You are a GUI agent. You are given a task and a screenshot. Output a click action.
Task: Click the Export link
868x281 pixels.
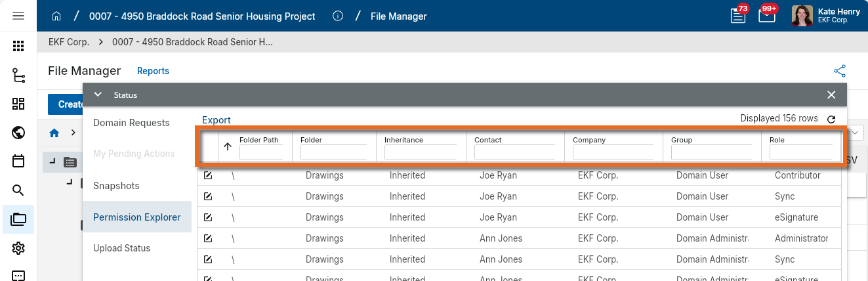(216, 120)
